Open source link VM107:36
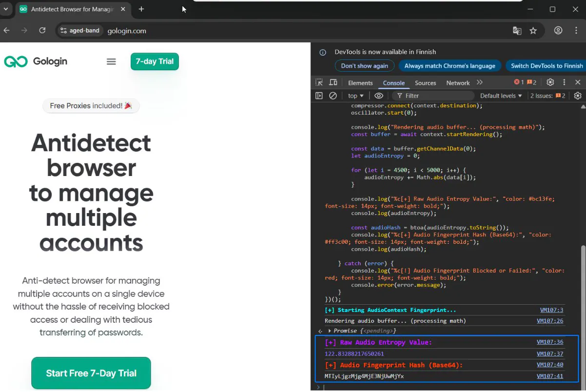Image resolution: width=586 pixels, height=392 pixels. click(550, 342)
